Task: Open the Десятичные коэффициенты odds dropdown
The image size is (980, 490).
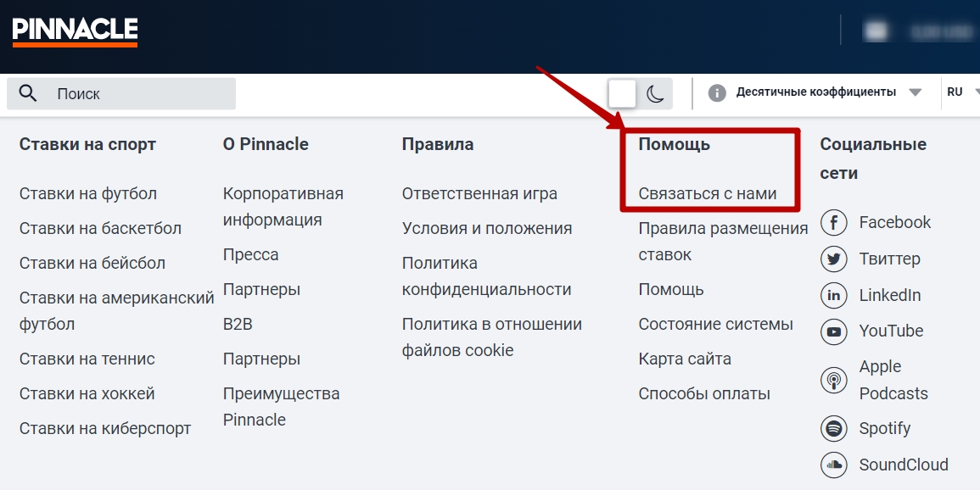Action: pyautogui.click(x=829, y=92)
